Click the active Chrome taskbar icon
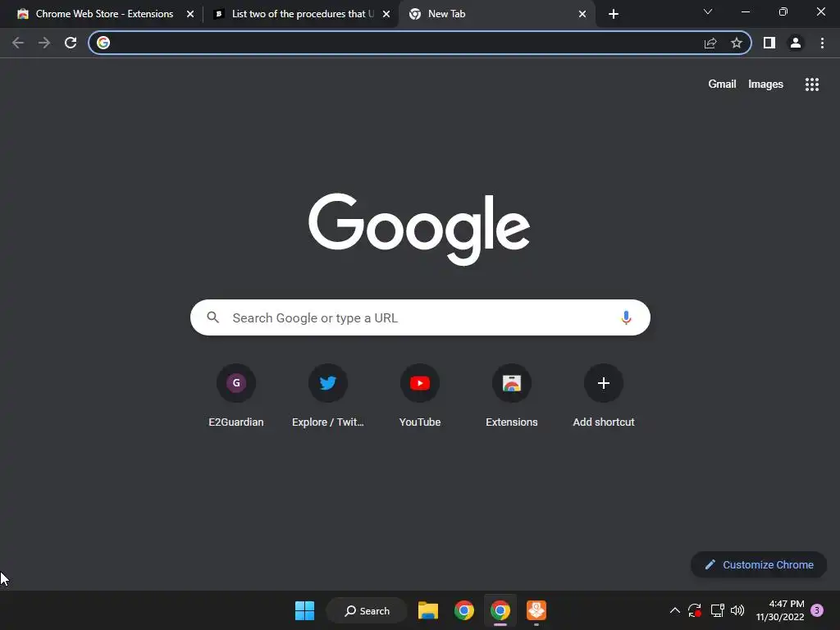The width and height of the screenshot is (840, 630). coord(500,610)
